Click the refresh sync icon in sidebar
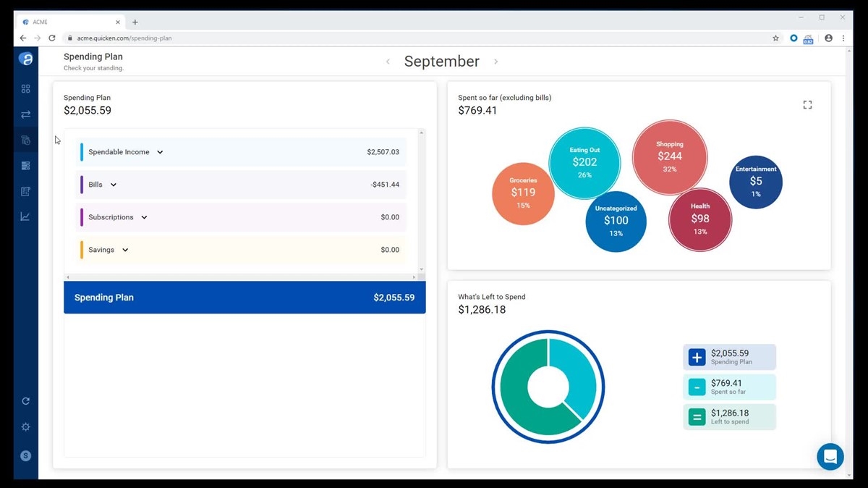This screenshot has width=868, height=488. [x=26, y=401]
